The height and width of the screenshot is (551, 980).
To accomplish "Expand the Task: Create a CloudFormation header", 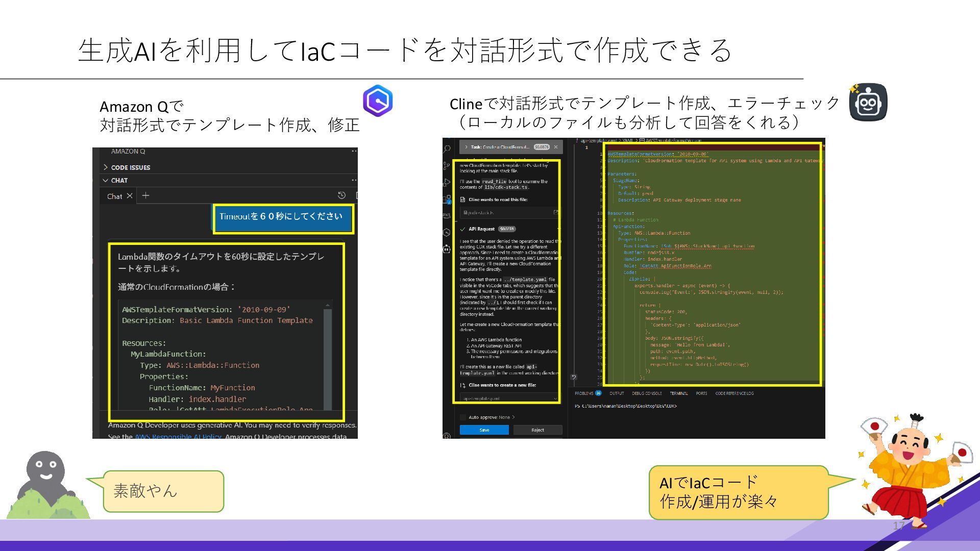I will 466,147.
